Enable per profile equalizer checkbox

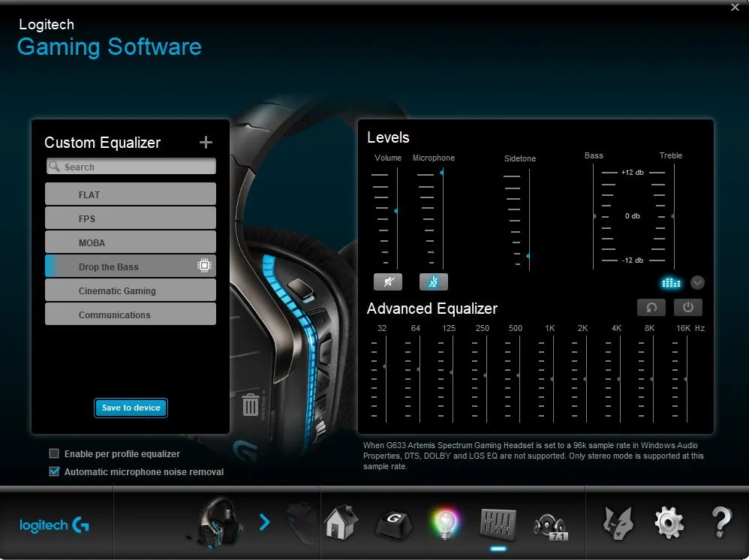(x=54, y=453)
